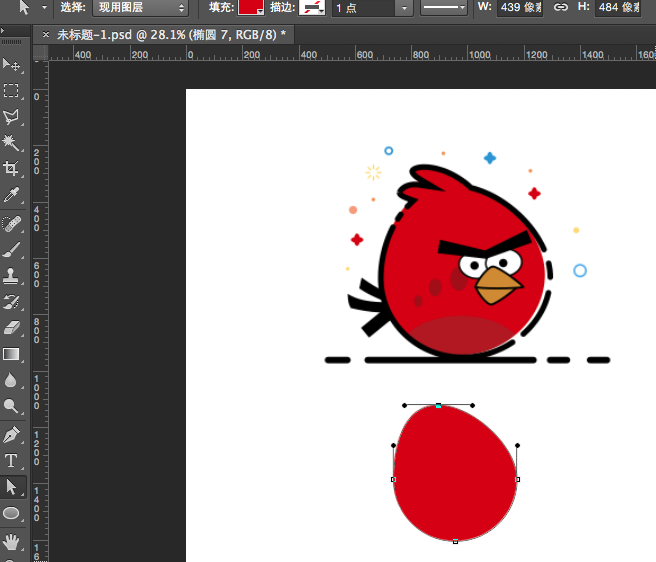This screenshot has height=562, width=656.
Task: Select the Direct Selection arrow tool
Action: coord(11,487)
